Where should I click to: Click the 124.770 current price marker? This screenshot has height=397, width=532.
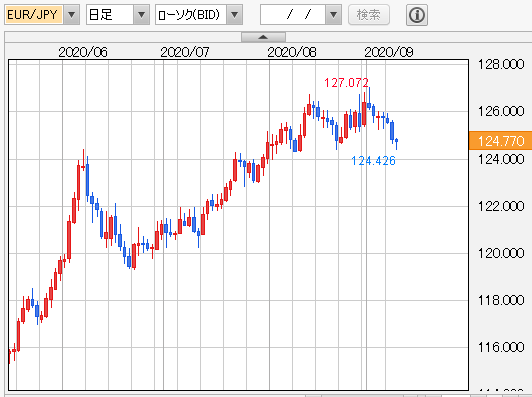tap(501, 140)
